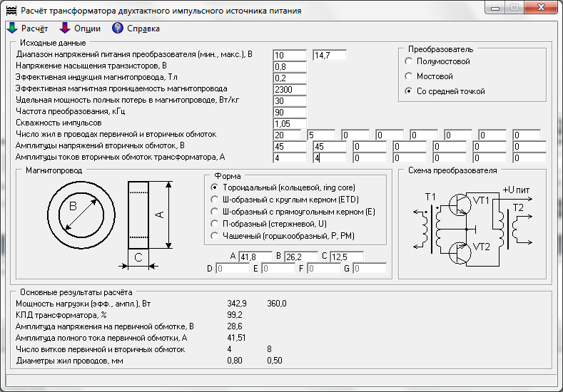The width and height of the screenshot is (563, 392).
Task: Click transistor saturation voltage field 0,8
Action: coord(290,67)
